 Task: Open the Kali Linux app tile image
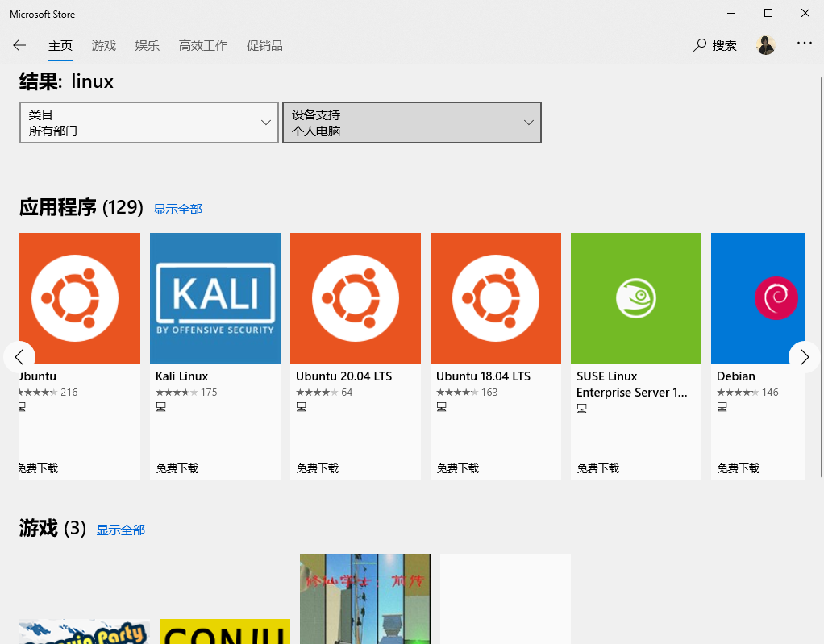[215, 298]
